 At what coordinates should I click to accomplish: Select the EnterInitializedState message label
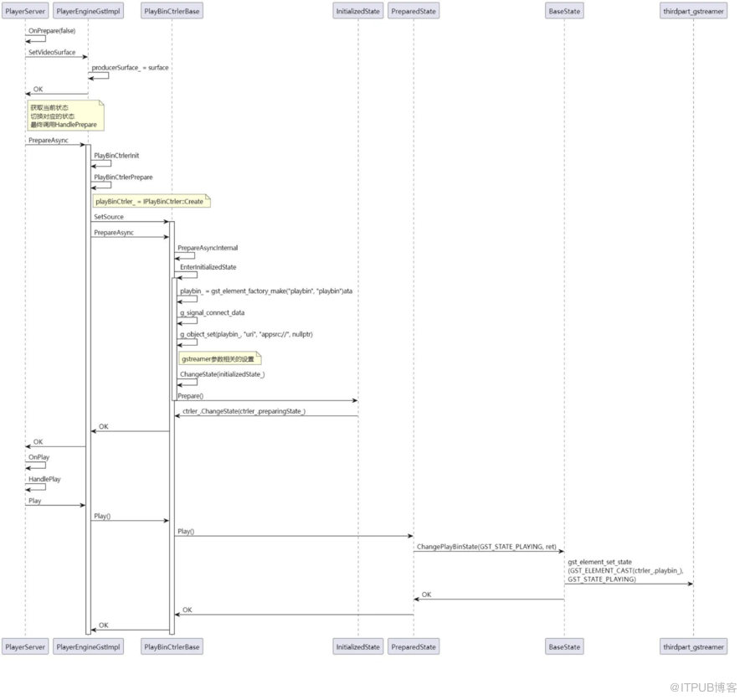(x=208, y=267)
